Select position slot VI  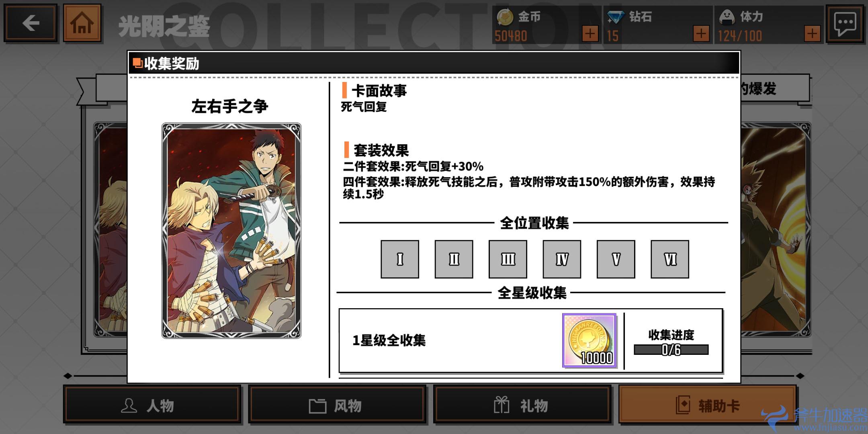tap(670, 259)
